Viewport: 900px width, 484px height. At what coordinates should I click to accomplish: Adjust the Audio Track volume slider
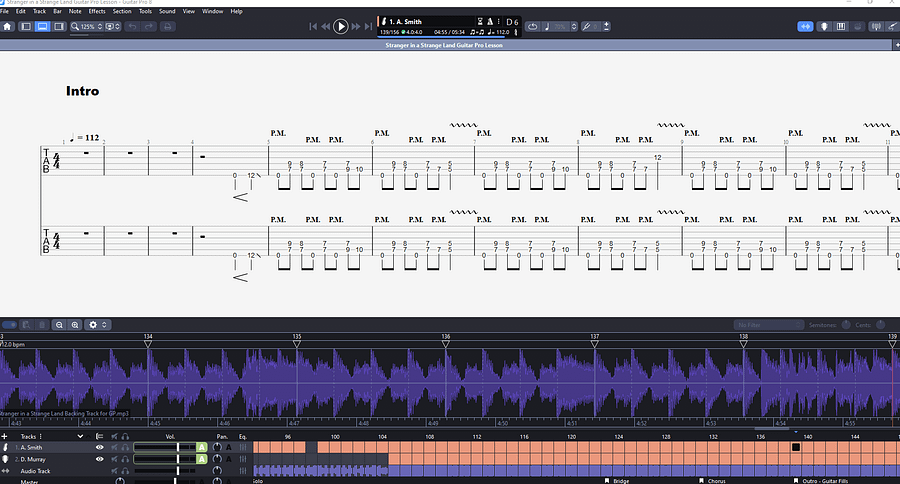tap(165, 471)
